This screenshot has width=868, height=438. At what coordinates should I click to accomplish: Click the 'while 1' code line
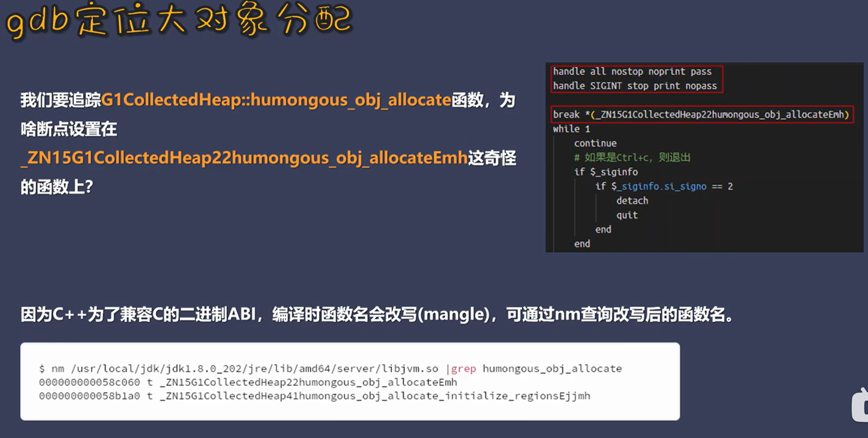point(571,129)
